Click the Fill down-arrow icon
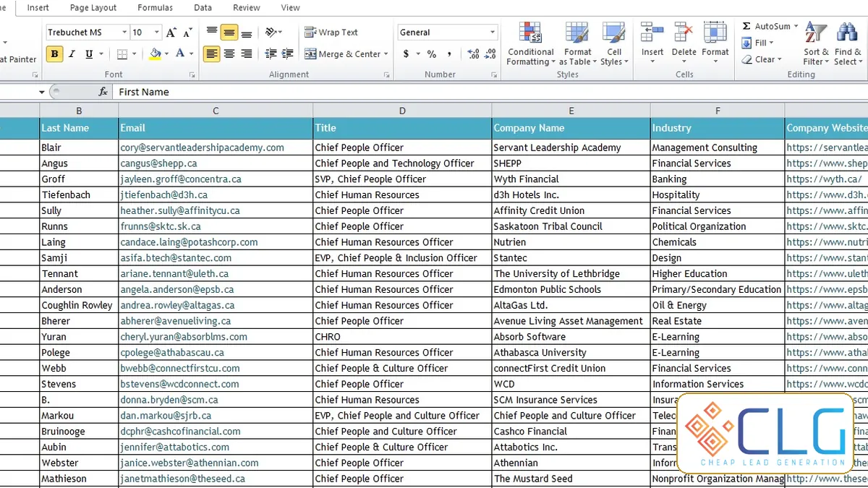This screenshot has width=868, height=488. [746, 43]
